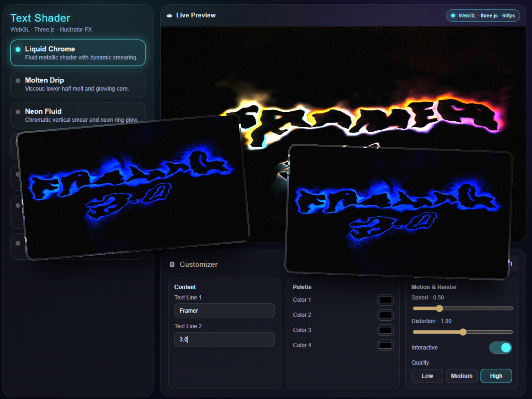532x399 pixels.
Task: Open the Color 3 swatch picker
Action: (385, 330)
